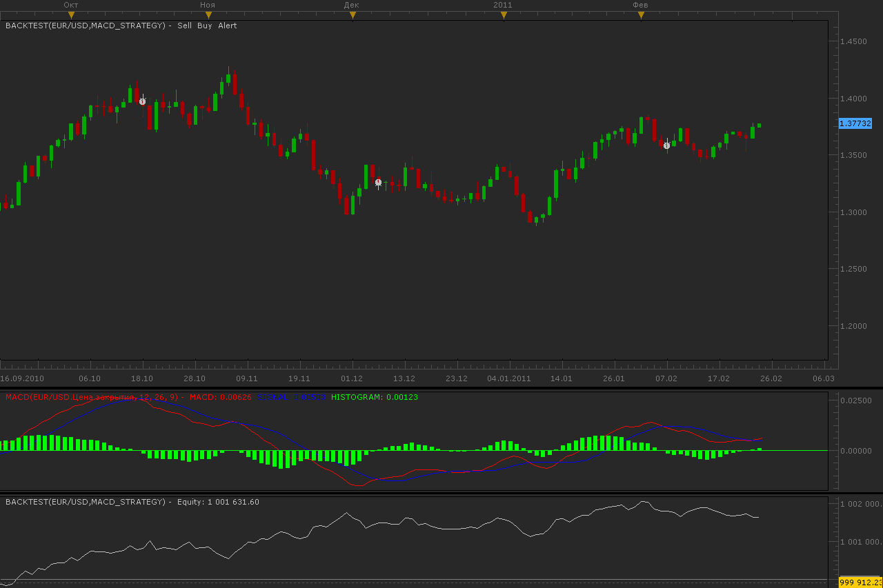Click the 17.02 date axis label
The width and height of the screenshot is (883, 588).
click(x=719, y=378)
